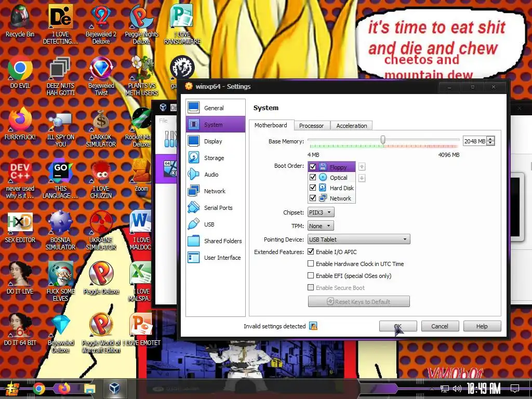Select the System category in sidebar
The image size is (532, 399).
[216, 125]
